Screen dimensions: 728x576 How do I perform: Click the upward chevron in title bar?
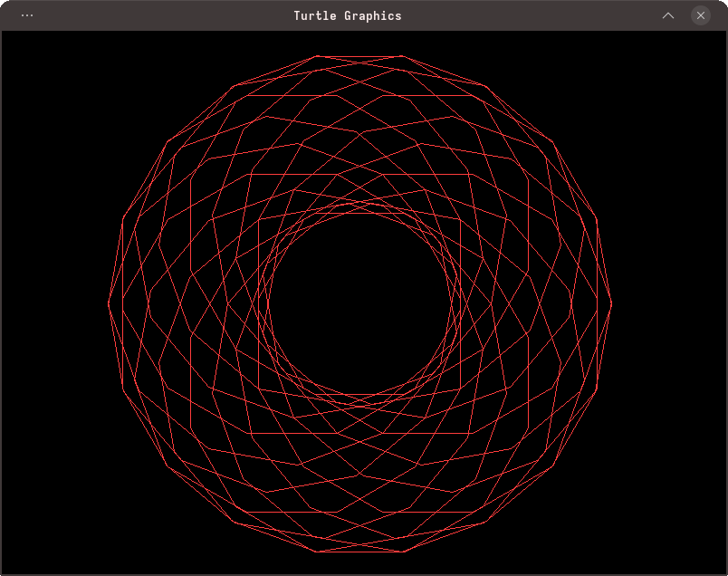pos(668,15)
